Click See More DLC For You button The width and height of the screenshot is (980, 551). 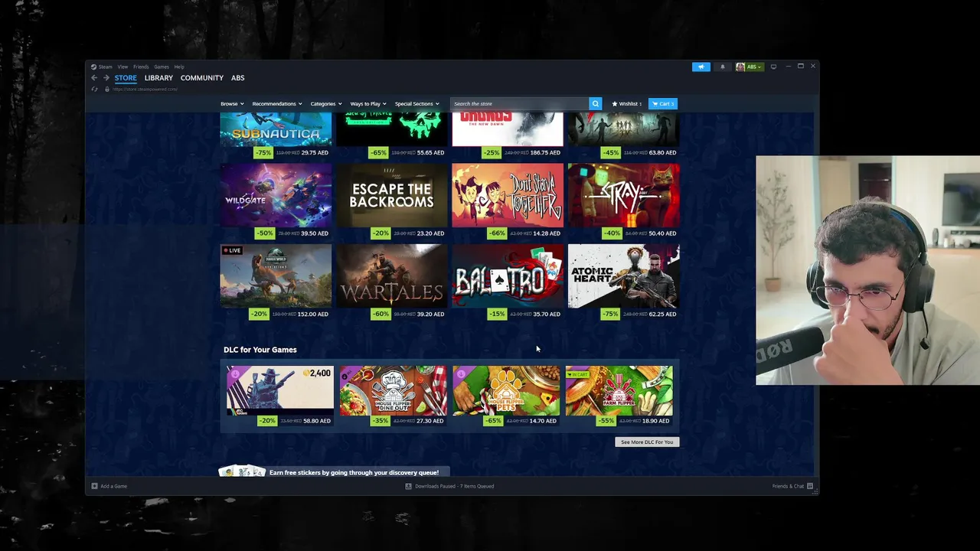647,442
